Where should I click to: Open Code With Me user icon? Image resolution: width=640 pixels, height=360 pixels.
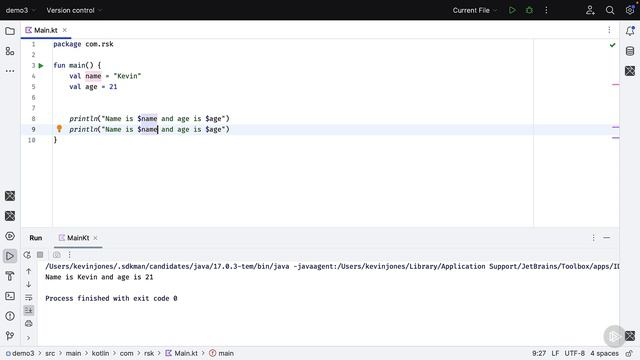point(590,10)
